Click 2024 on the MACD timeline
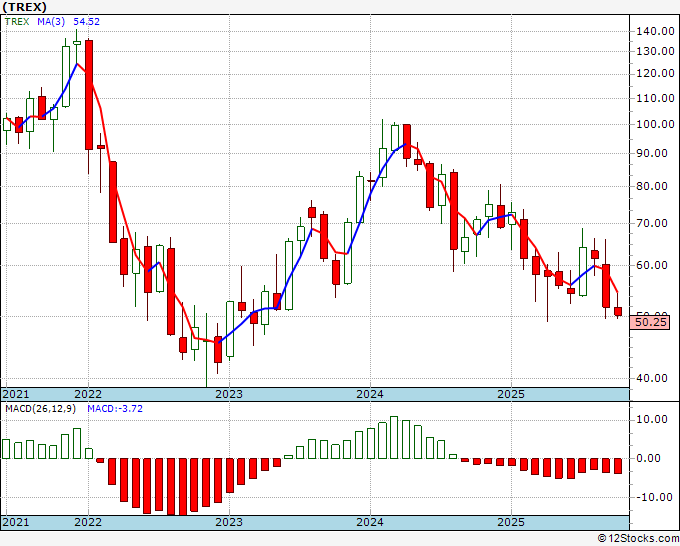 point(370,522)
